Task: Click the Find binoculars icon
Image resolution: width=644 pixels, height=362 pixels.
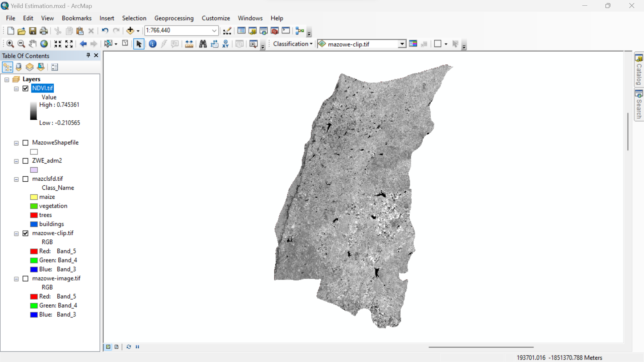Action: tap(203, 44)
